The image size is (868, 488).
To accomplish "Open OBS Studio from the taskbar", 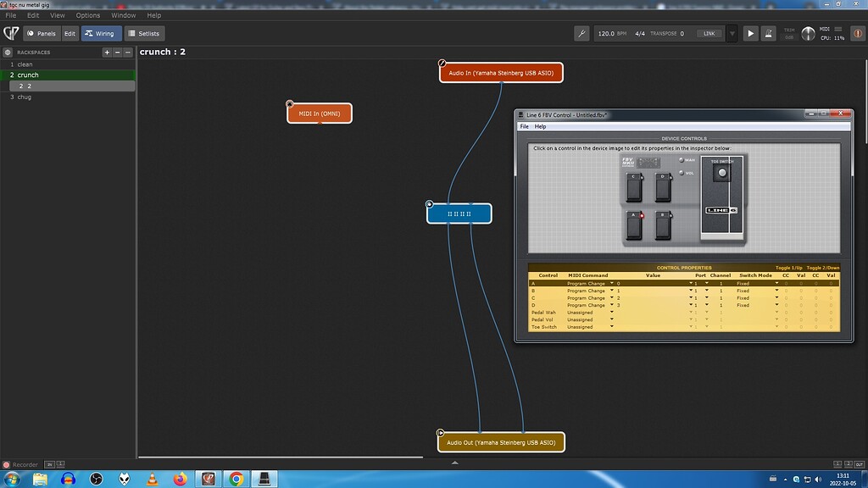I will point(97,479).
